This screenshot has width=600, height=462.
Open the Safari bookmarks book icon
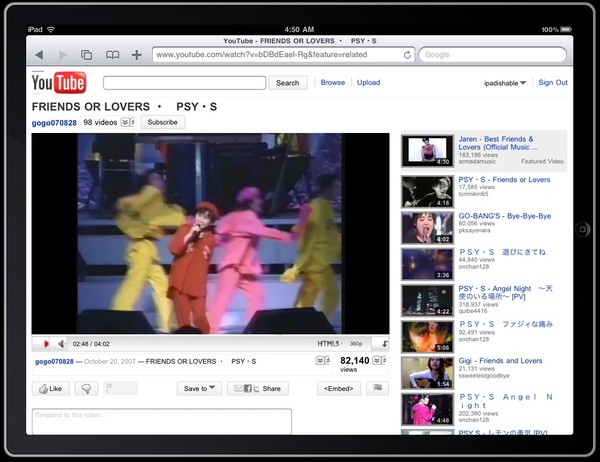coord(112,54)
